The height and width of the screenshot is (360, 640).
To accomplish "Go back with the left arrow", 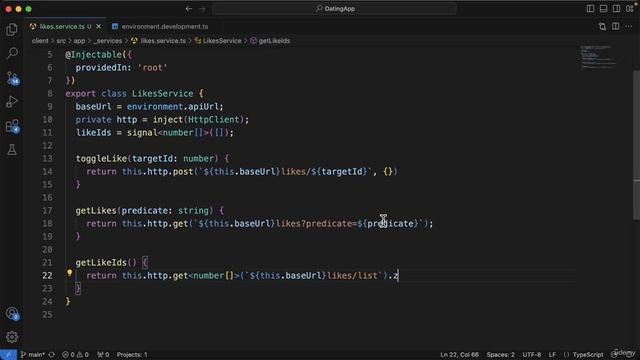I will pos(189,9).
